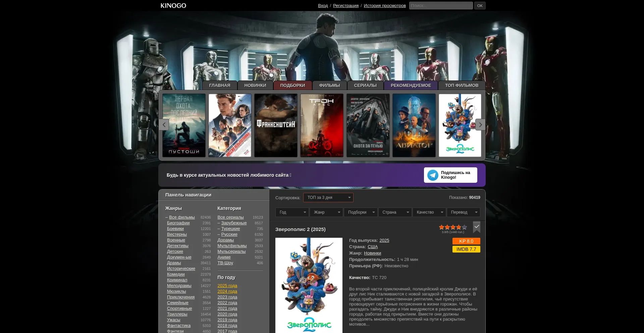Open the Качество filter dropdown
This screenshot has height=333, width=644.
pyautogui.click(x=429, y=212)
